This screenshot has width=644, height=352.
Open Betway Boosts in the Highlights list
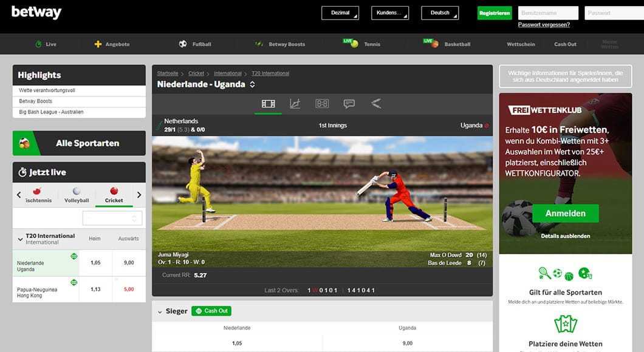click(x=79, y=101)
